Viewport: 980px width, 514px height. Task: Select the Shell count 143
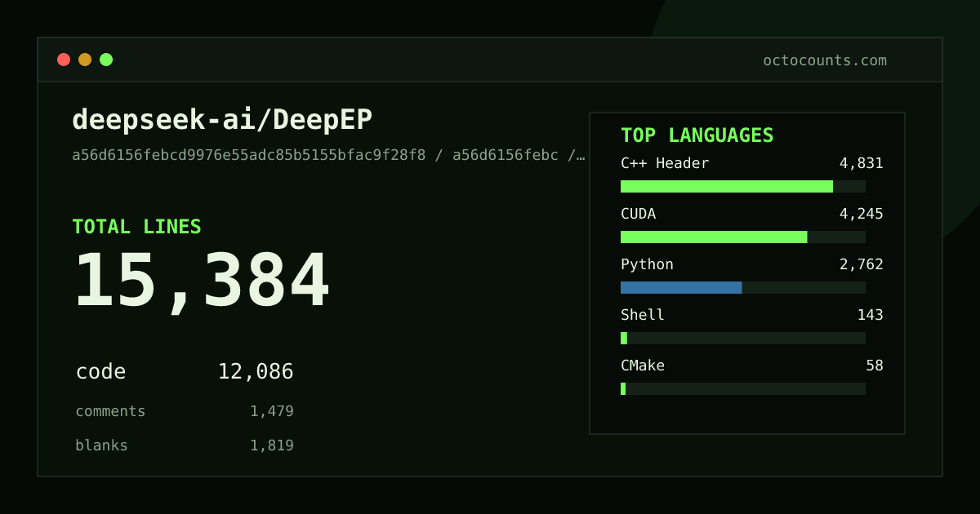click(x=871, y=315)
